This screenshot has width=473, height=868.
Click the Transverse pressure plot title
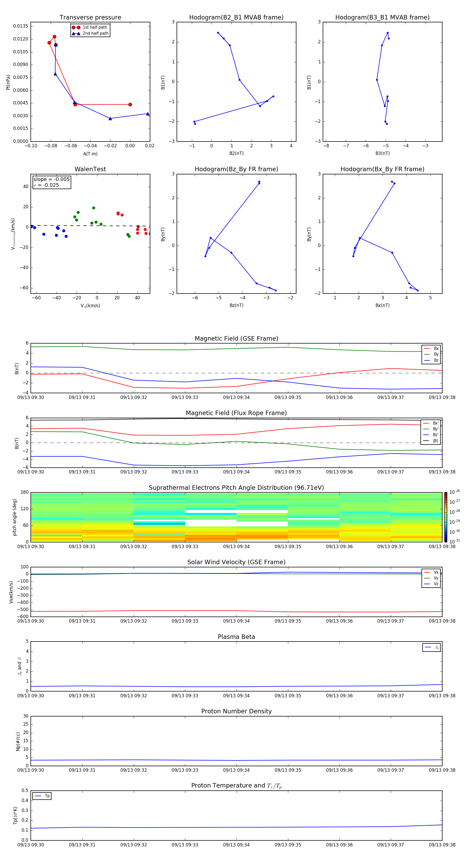coord(90,18)
